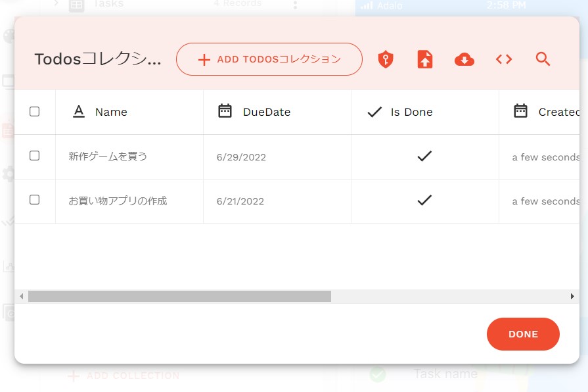Toggle the select-all checkbox in header row
Screen dimensions: 588x392
(x=35, y=112)
